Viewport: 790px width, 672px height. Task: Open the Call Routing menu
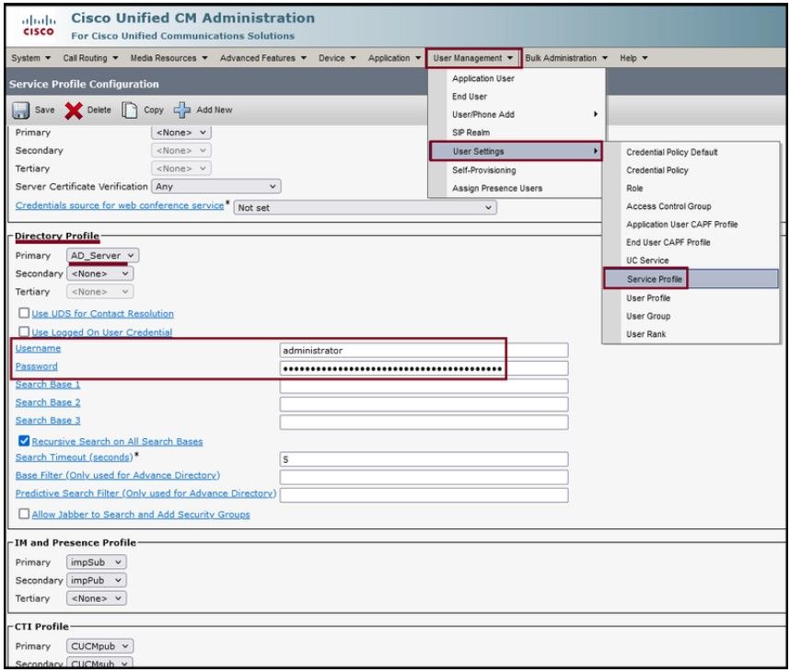pos(90,58)
